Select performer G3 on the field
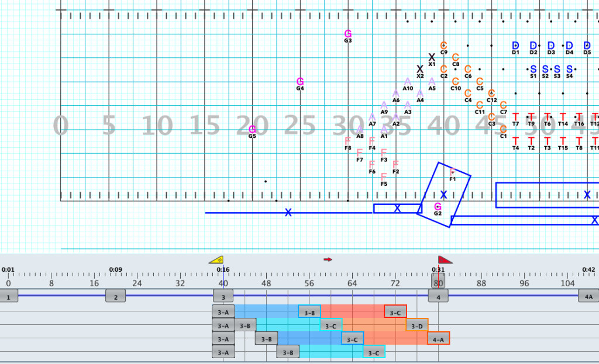 point(348,33)
